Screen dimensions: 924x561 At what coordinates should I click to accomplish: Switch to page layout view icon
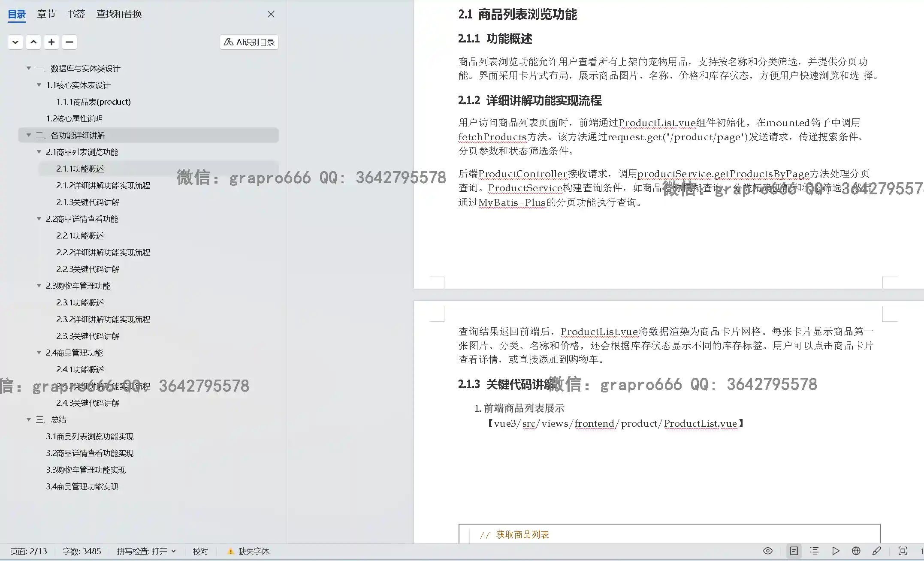pos(794,551)
